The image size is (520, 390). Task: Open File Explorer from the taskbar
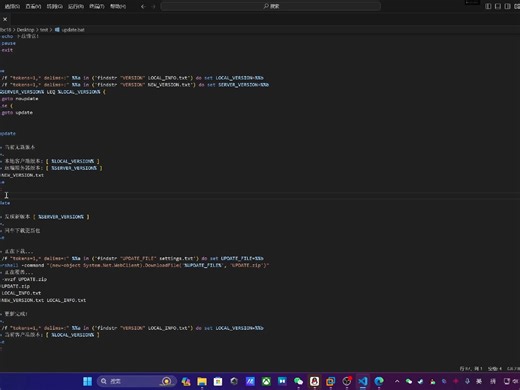point(202,381)
